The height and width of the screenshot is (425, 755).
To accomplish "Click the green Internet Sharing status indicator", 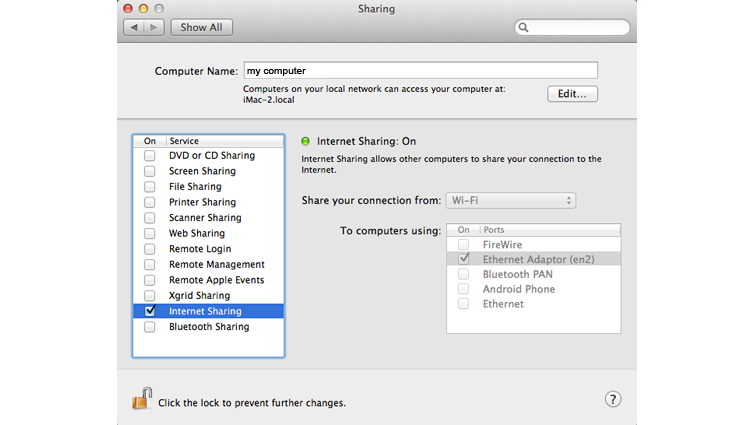I will (307, 142).
